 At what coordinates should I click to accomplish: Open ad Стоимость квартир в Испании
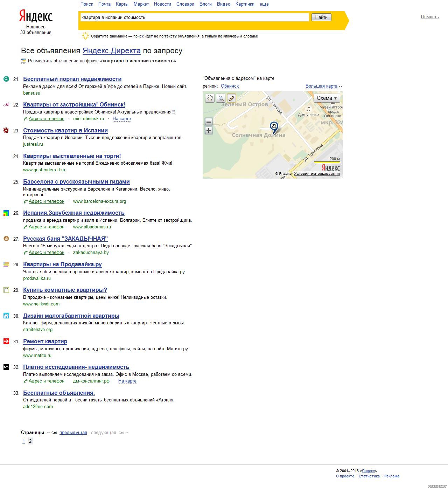(x=65, y=131)
